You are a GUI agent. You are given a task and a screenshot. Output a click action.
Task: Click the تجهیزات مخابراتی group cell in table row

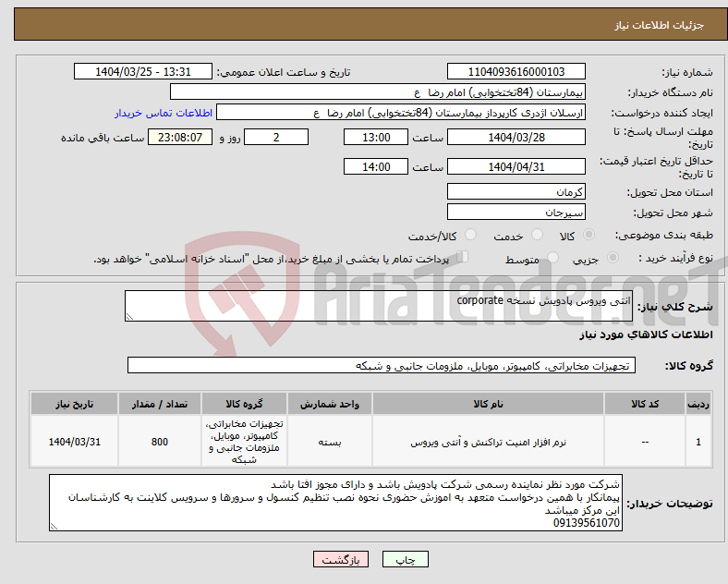pyautogui.click(x=244, y=442)
